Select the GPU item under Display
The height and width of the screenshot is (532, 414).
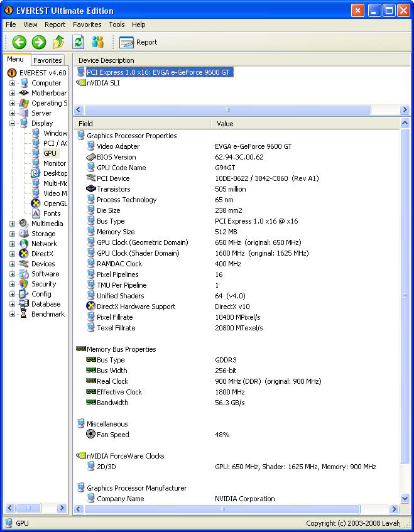50,153
